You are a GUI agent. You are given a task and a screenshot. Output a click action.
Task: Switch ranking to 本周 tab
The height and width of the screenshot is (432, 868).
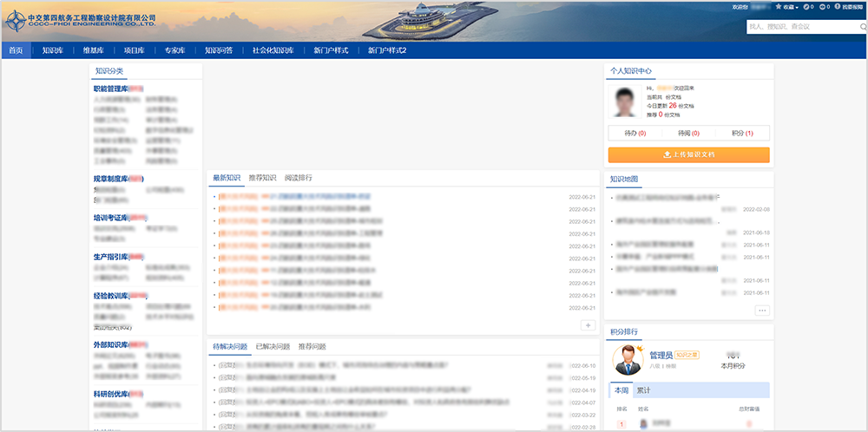620,390
